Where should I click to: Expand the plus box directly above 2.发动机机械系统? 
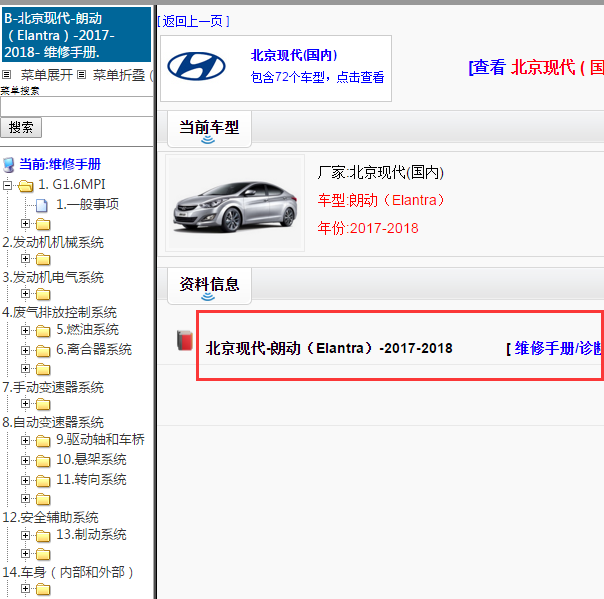tap(25, 224)
